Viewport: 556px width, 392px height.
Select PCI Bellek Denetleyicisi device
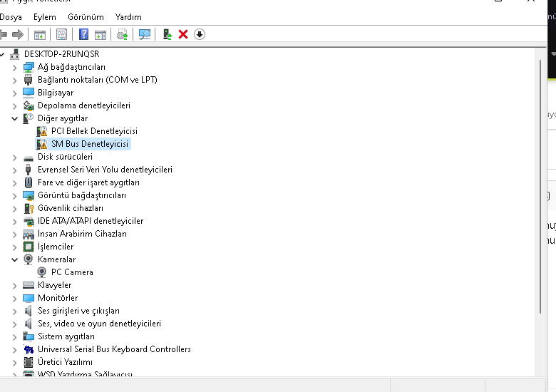coord(94,131)
